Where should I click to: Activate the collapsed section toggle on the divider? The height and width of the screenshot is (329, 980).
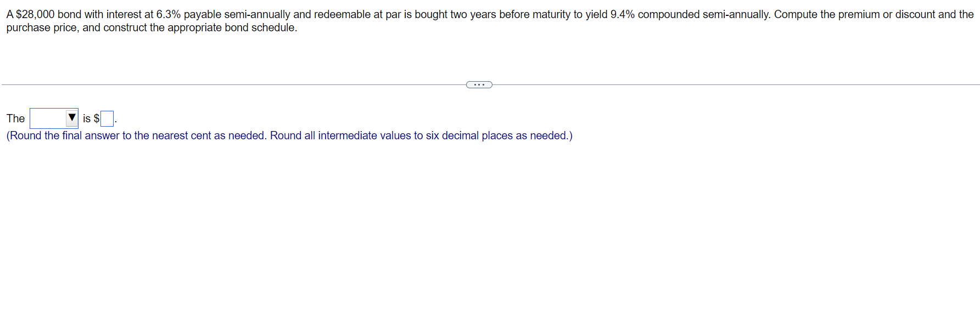tap(479, 84)
